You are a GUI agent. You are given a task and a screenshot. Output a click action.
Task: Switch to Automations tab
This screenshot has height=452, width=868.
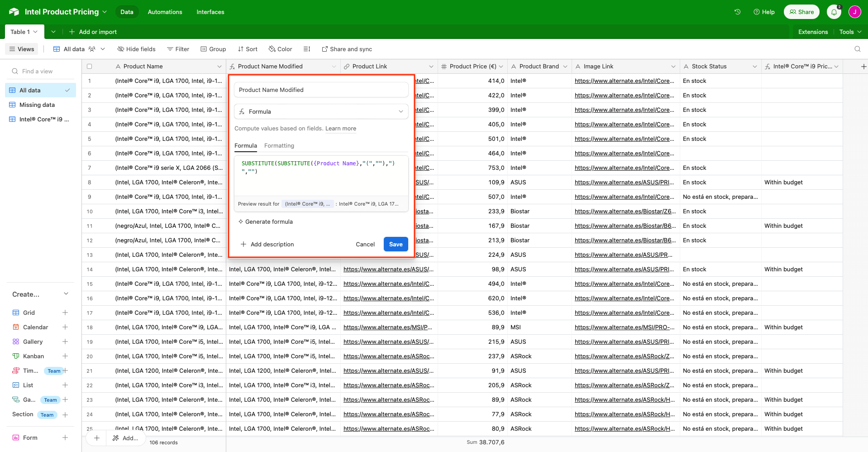point(165,12)
